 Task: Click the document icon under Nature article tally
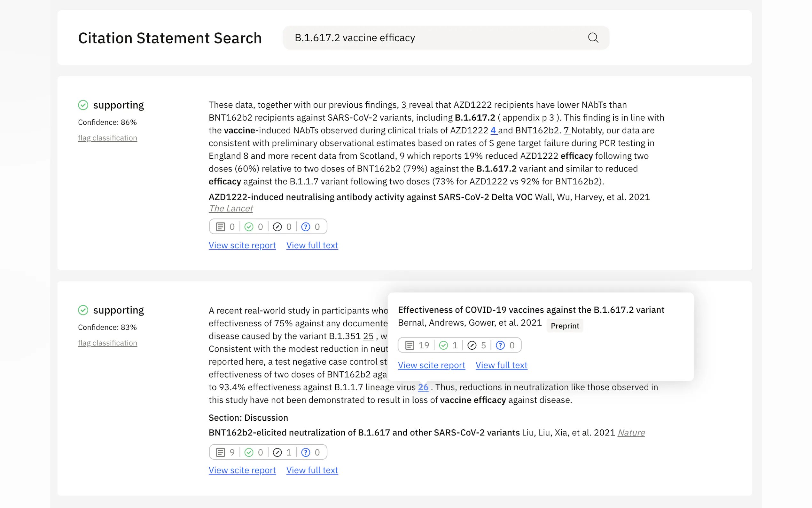click(220, 452)
